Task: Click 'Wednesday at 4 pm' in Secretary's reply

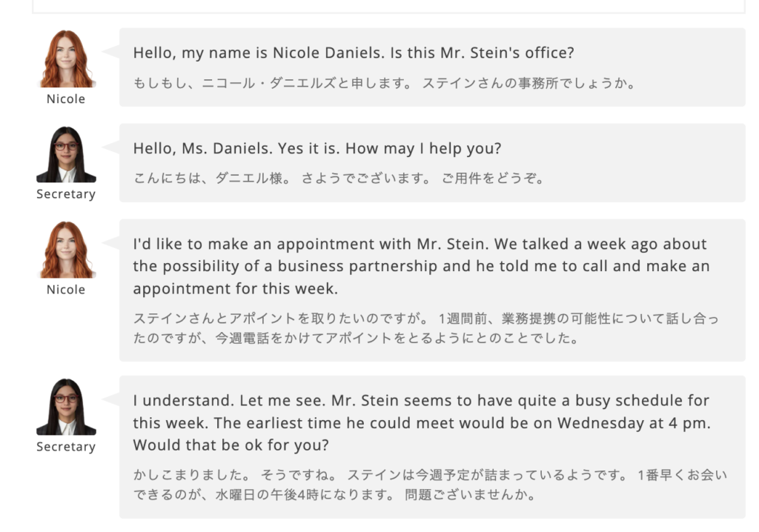Action: point(634,424)
